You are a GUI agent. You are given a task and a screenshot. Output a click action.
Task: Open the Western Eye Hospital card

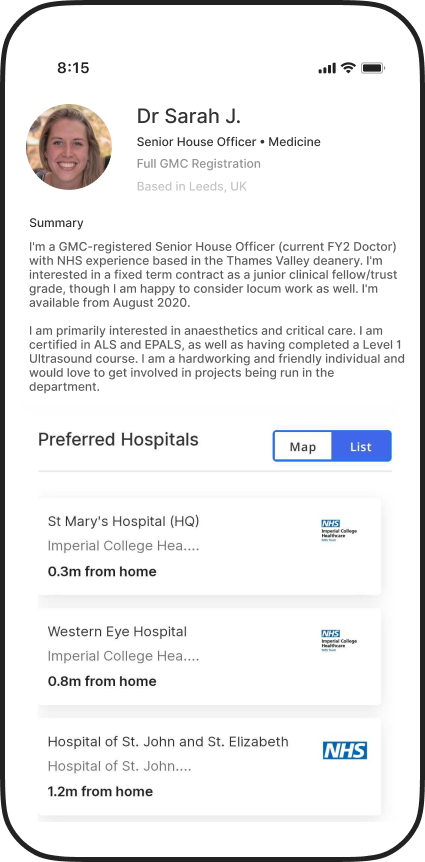209,656
